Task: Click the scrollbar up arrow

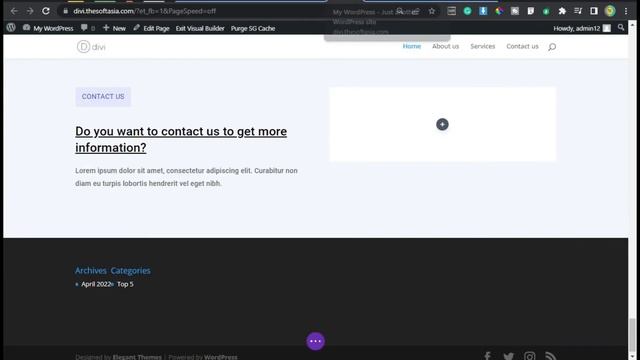Action: (x=632, y=25)
